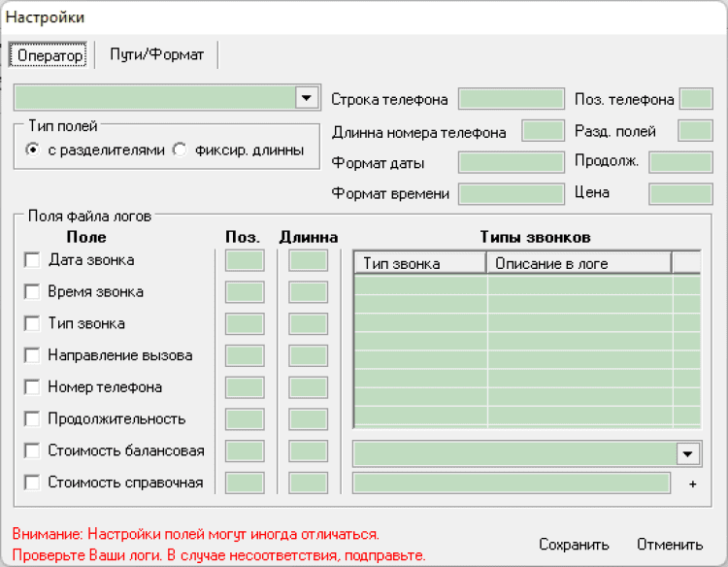Click the Цена input field
Image resolution: width=728 pixels, height=567 pixels.
coord(680,194)
